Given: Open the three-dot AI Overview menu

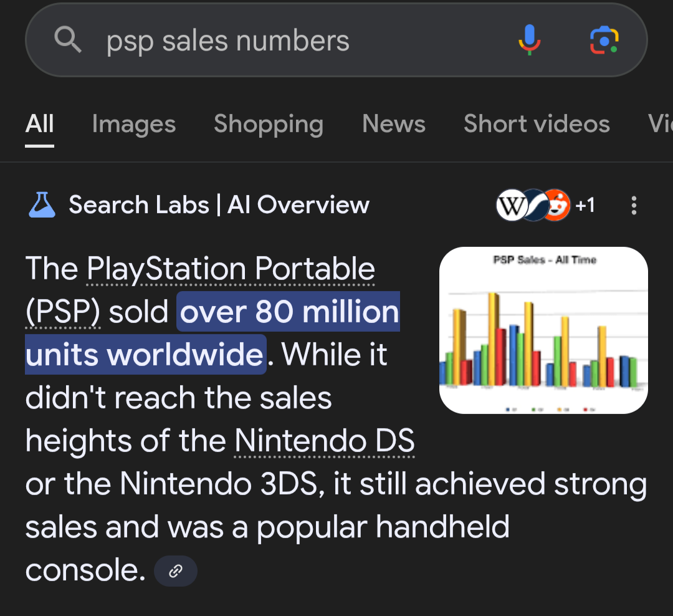Looking at the screenshot, I should tap(634, 205).
